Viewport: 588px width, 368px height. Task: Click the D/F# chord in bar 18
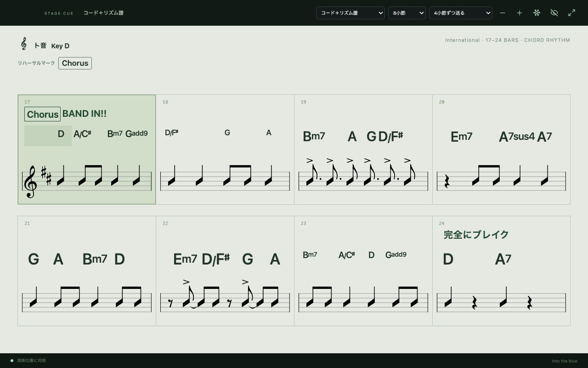coord(171,132)
